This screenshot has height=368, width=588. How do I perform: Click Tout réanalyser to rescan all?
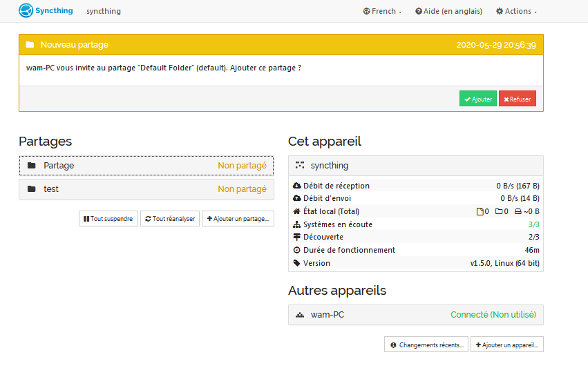point(169,219)
